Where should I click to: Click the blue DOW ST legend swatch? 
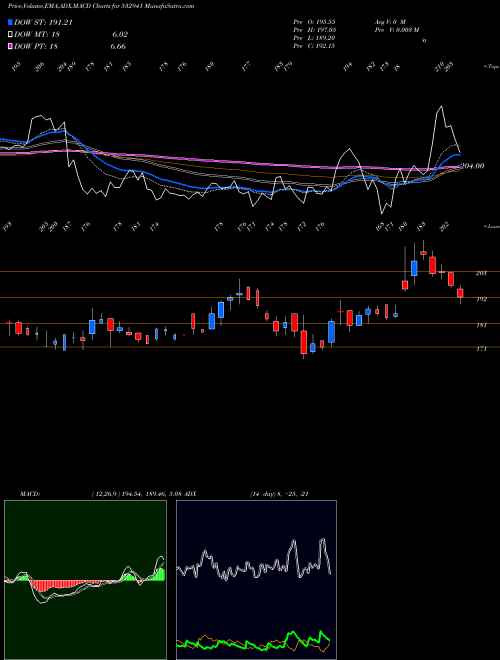[10, 22]
